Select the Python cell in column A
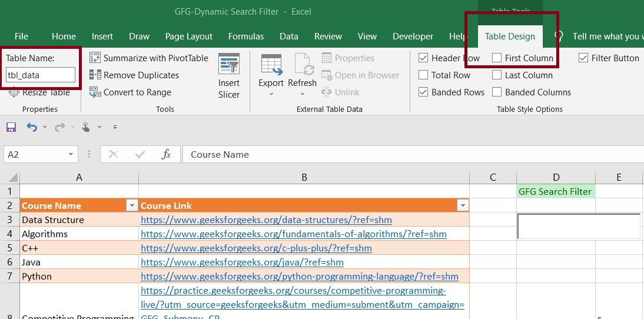 coord(79,276)
